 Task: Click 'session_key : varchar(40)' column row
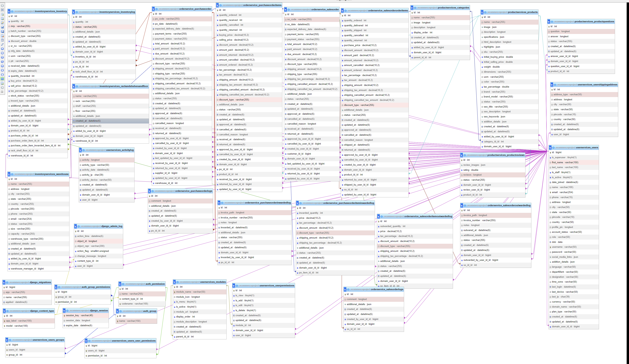(x=86, y=316)
